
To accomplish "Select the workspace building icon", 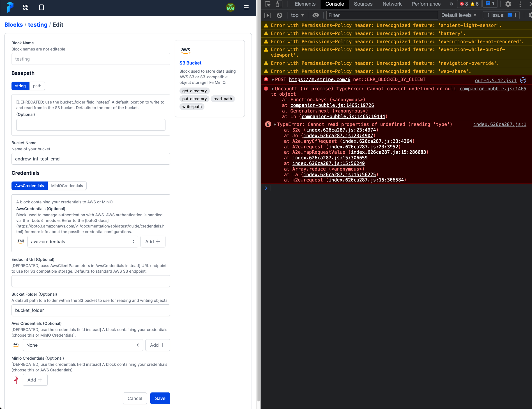I will 42,8.
